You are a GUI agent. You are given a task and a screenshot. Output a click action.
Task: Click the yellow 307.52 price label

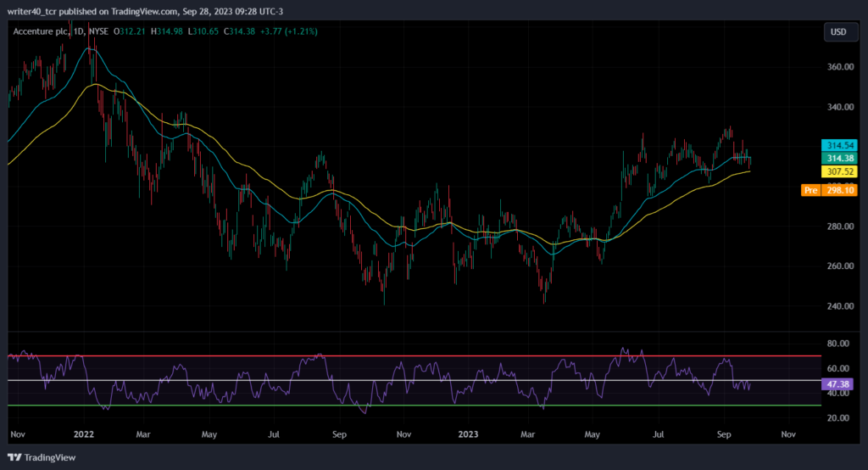tap(839, 172)
